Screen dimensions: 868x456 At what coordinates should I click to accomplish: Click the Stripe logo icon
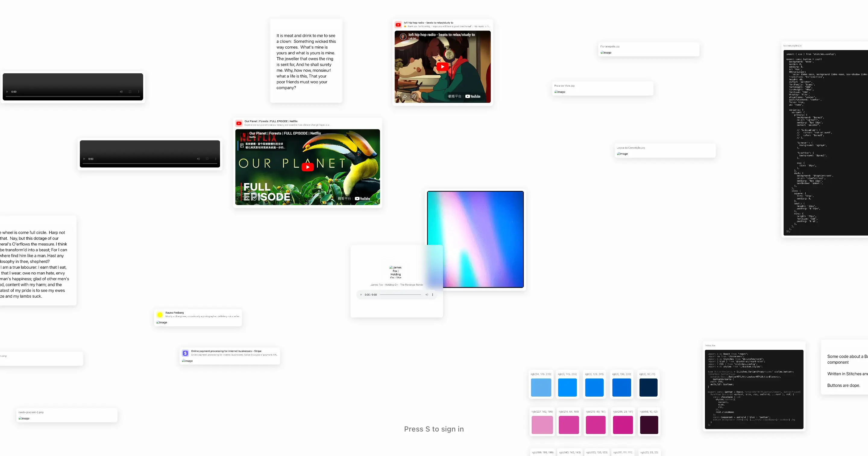[x=185, y=353]
